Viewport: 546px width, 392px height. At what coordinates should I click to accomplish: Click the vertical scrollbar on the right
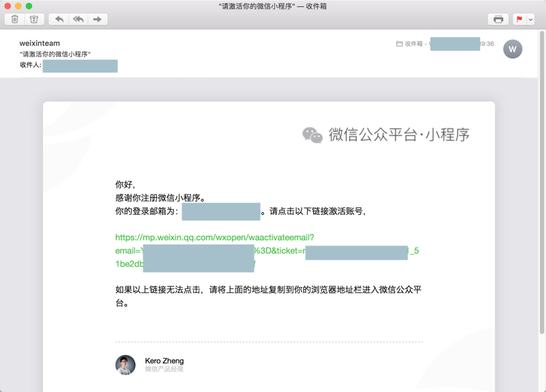pyautogui.click(x=542, y=183)
